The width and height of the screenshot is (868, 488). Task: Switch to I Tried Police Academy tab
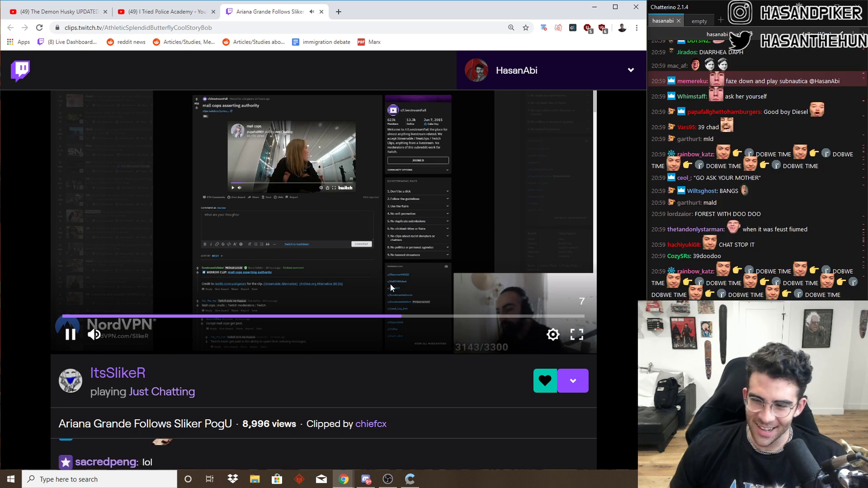pos(167,11)
